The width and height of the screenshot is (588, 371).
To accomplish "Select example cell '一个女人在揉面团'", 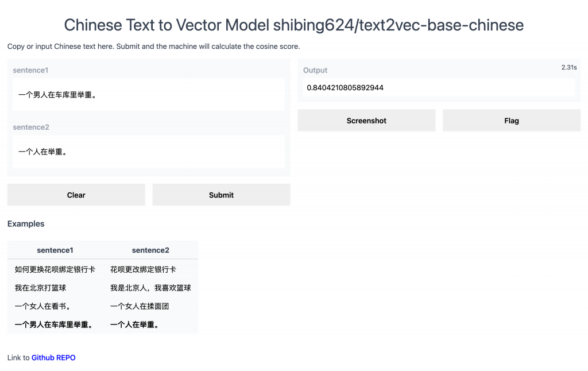I will [140, 306].
